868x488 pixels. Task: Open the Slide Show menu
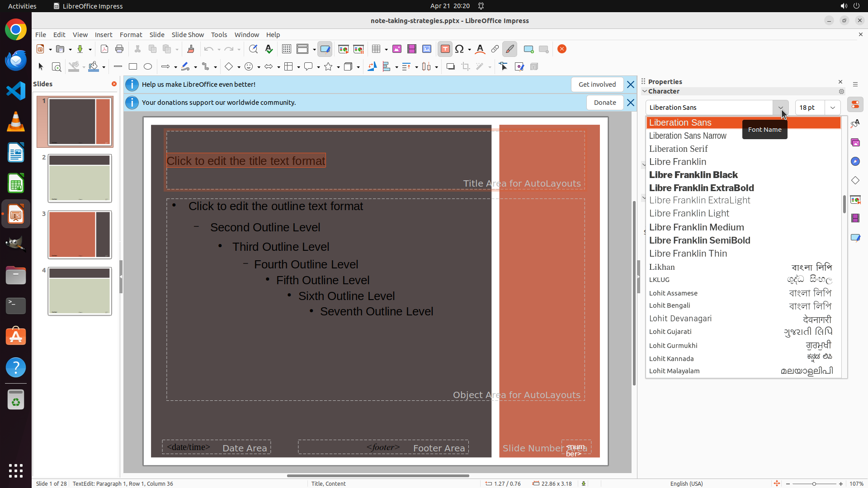click(x=188, y=35)
